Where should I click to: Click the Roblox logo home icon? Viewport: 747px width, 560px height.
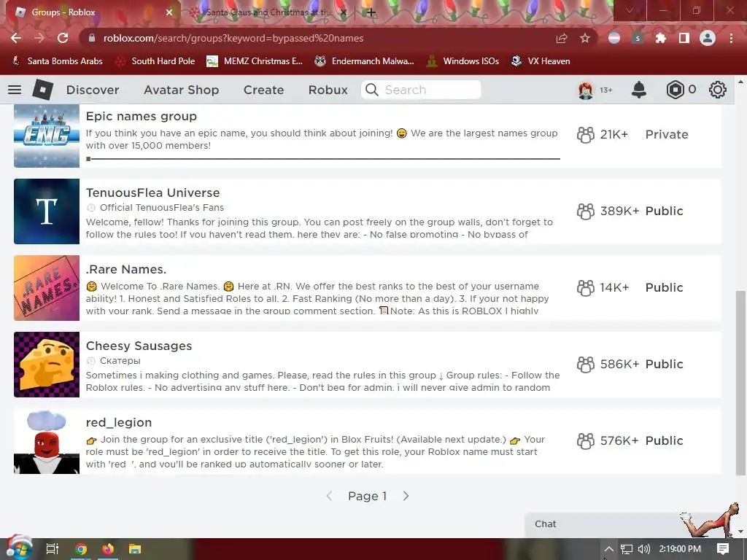coord(43,90)
